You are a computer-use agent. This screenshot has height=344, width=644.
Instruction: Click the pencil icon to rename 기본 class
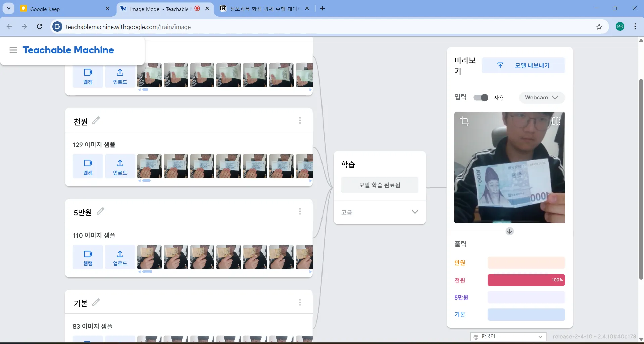point(96,302)
